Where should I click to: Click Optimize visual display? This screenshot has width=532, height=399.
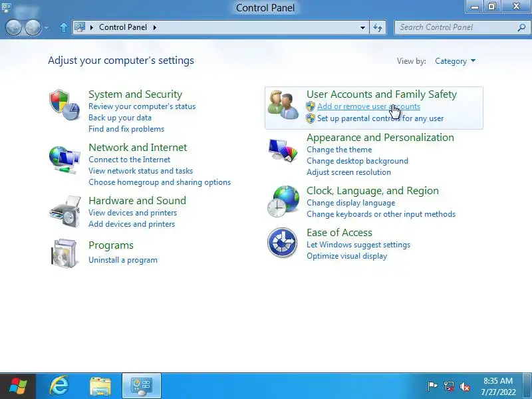(346, 256)
